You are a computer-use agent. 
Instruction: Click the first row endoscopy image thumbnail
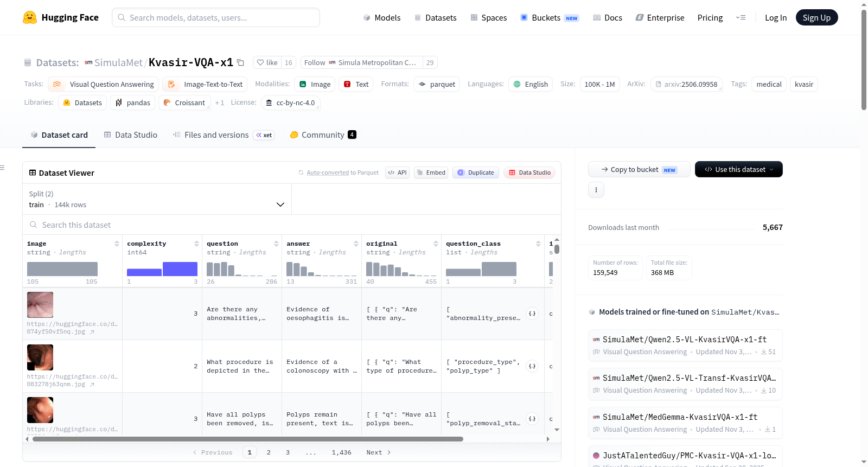[x=40, y=305]
